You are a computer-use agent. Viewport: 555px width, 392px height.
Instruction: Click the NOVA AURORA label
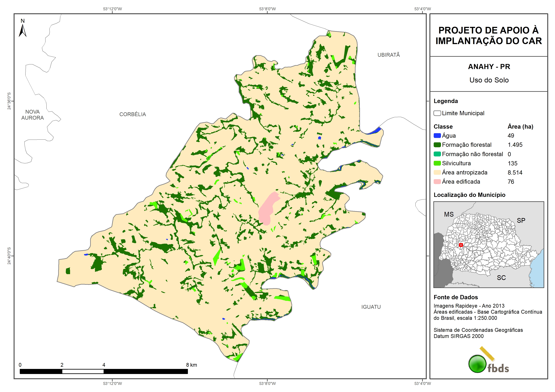coord(32,115)
